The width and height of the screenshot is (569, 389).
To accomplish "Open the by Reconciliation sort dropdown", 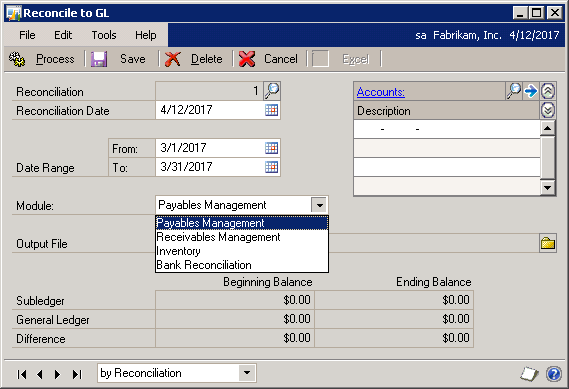I will point(247,373).
